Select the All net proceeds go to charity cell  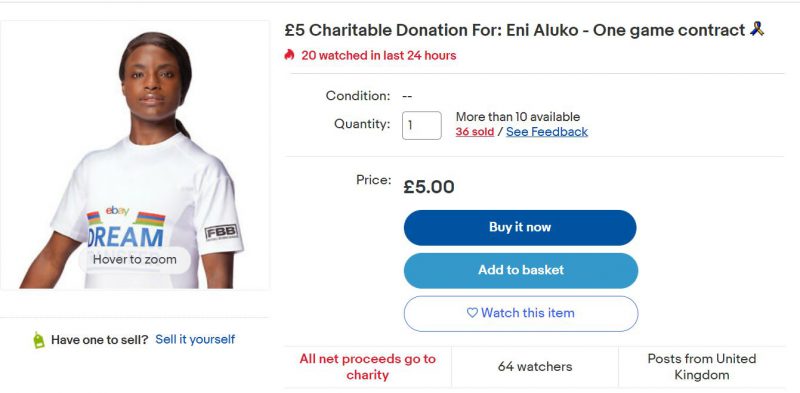click(x=368, y=367)
